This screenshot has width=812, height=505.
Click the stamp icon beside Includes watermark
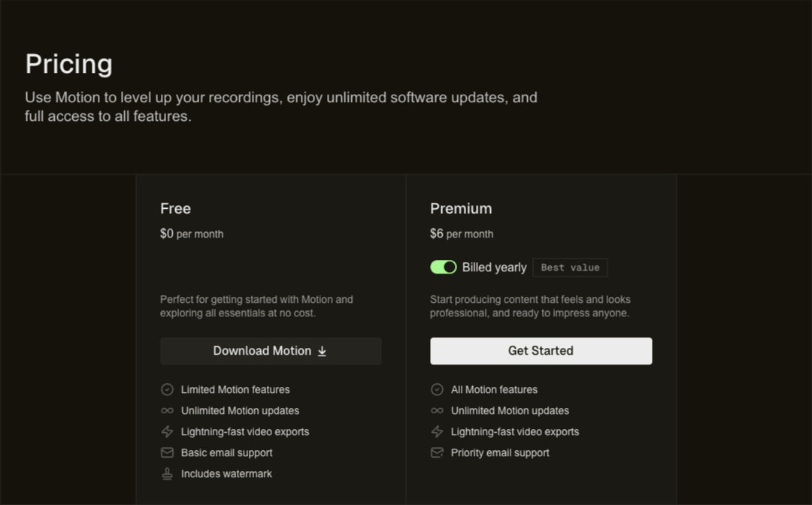167,474
